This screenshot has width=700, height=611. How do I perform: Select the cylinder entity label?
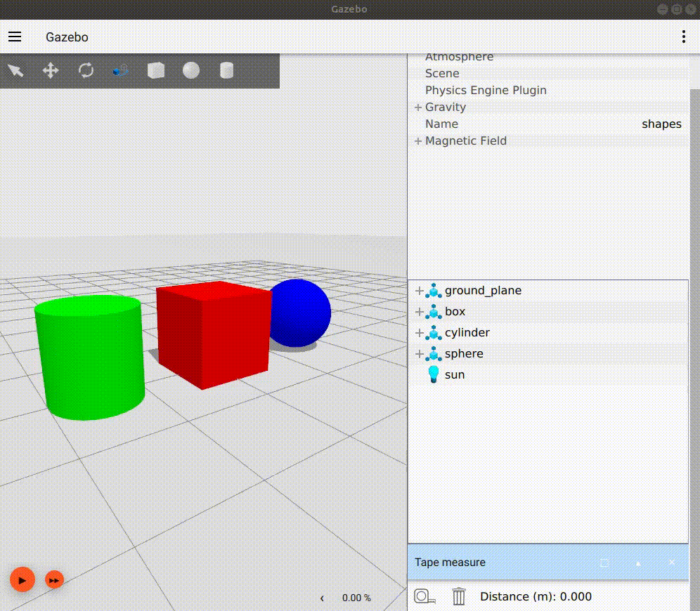coord(467,333)
